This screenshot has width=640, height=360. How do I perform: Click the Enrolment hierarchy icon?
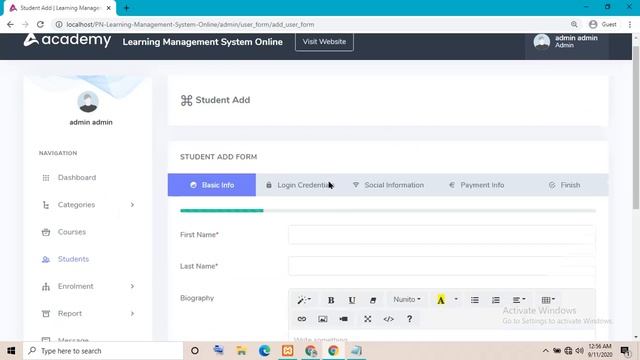tap(46, 287)
